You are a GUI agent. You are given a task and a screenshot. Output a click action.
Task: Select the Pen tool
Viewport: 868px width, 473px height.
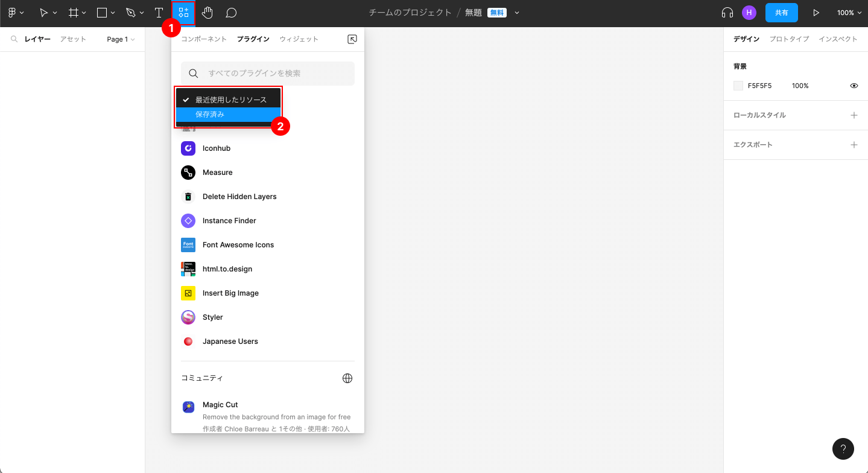pos(131,13)
